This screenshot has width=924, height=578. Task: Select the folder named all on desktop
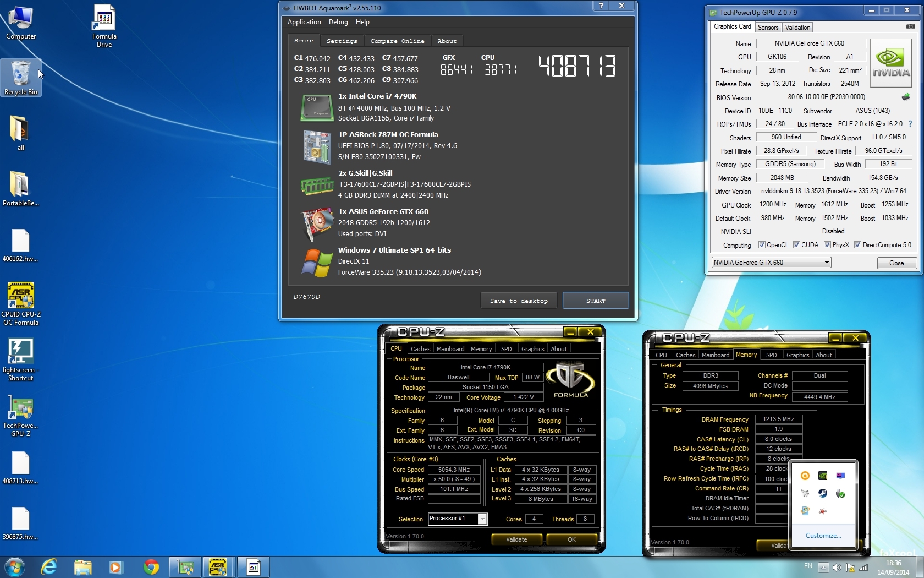(20, 133)
